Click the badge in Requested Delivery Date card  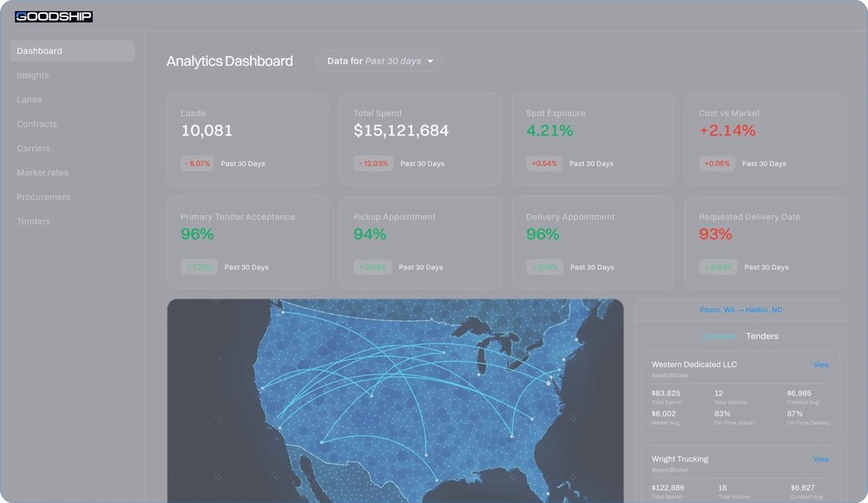click(718, 267)
